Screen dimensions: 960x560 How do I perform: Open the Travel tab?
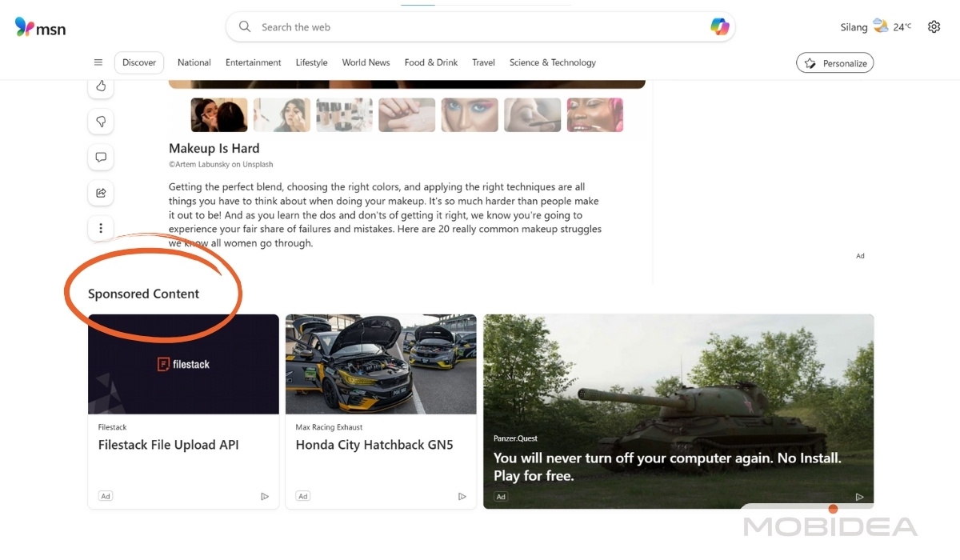click(x=483, y=62)
